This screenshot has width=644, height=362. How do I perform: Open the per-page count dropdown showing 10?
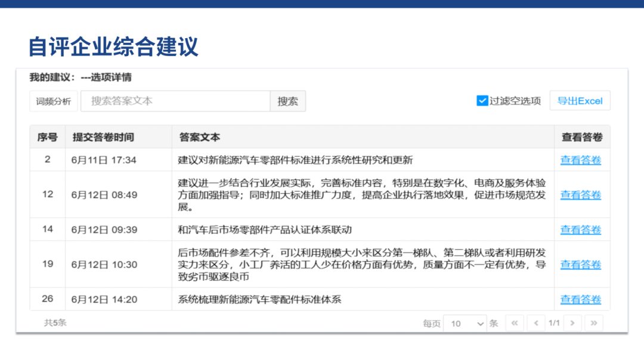[465, 324]
